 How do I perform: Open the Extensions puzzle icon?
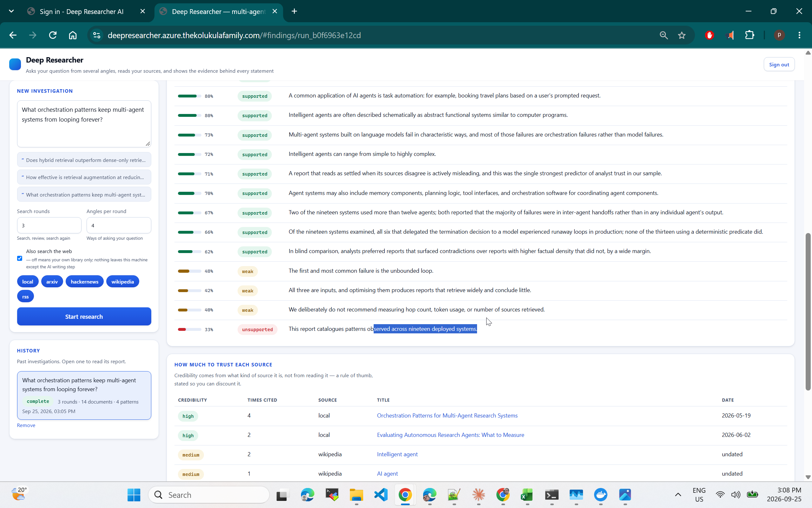coord(749,35)
